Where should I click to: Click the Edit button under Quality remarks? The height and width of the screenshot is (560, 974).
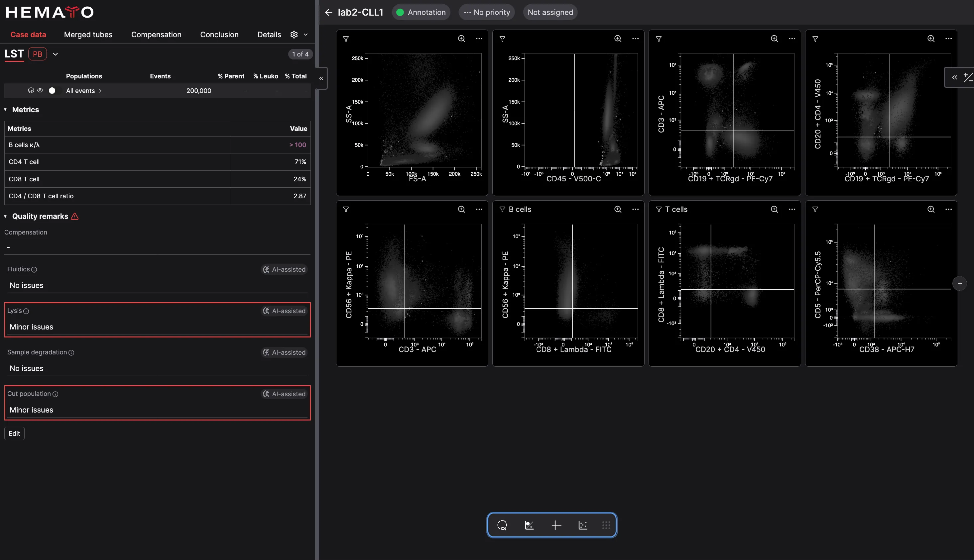(14, 433)
